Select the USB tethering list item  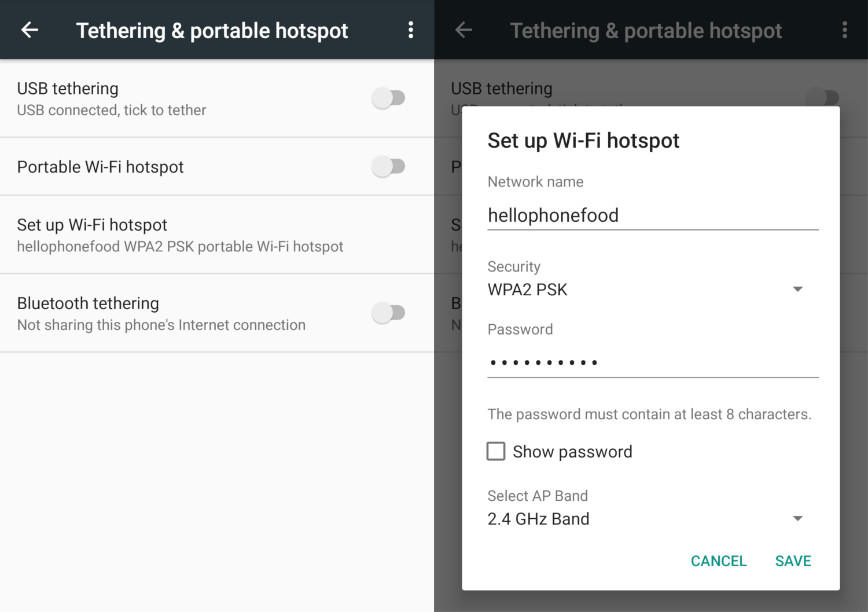217,98
